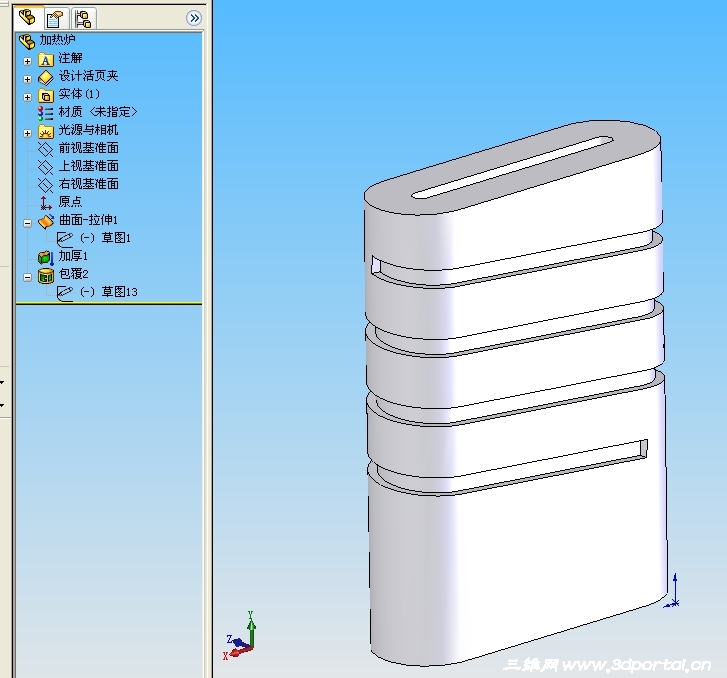Viewport: 727px width, 678px height.
Task: Select the 曲面-拉伸1 feature label
Action: click(88, 220)
